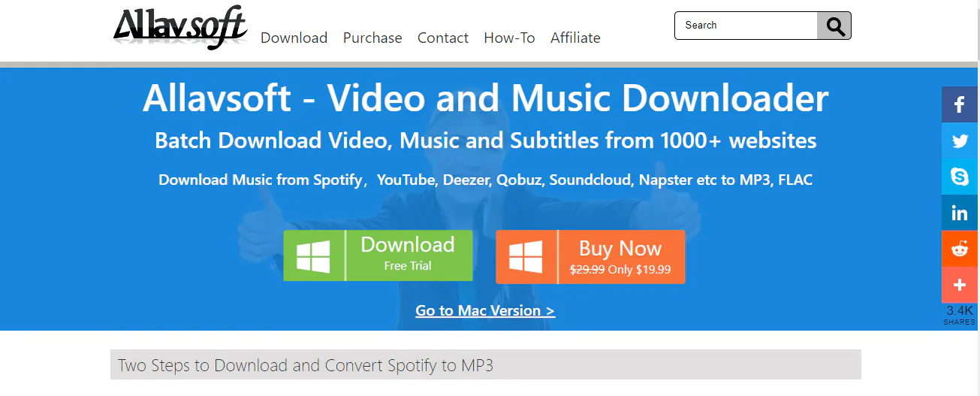The image size is (980, 396).
Task: Open the Download menu item
Action: pos(294,38)
